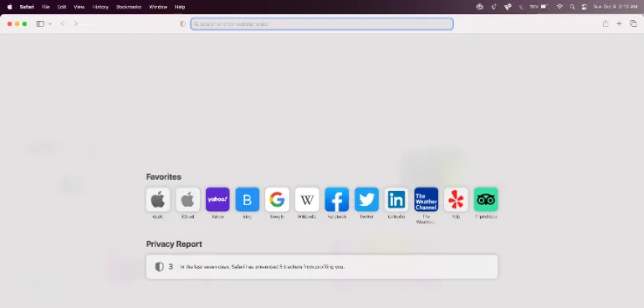Open Spotlight search in menu bar

click(572, 7)
